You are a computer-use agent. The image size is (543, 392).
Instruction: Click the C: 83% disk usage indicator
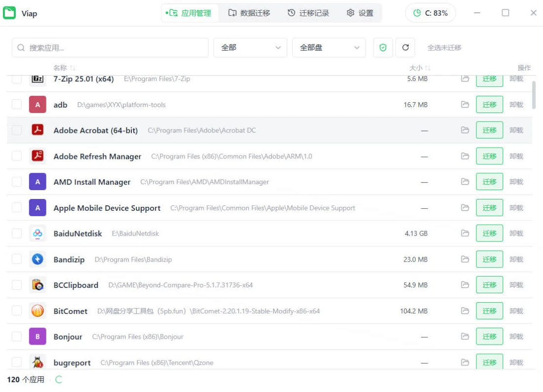[430, 13]
